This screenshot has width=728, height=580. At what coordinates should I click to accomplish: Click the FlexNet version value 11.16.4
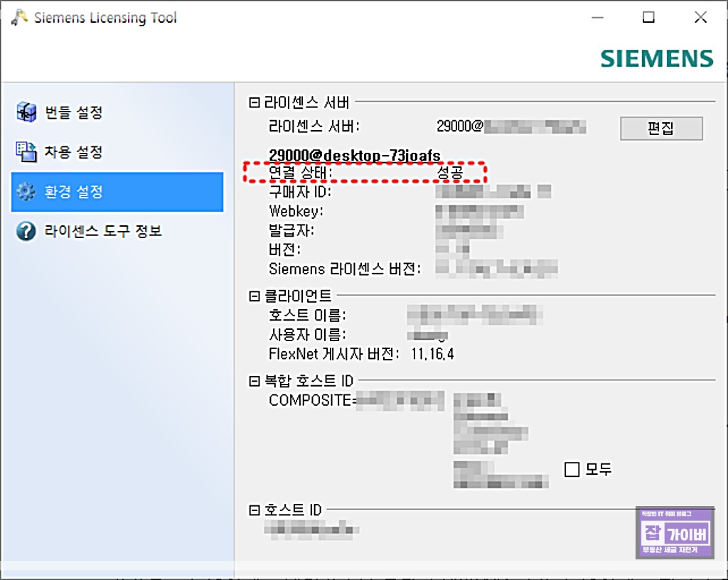click(433, 354)
